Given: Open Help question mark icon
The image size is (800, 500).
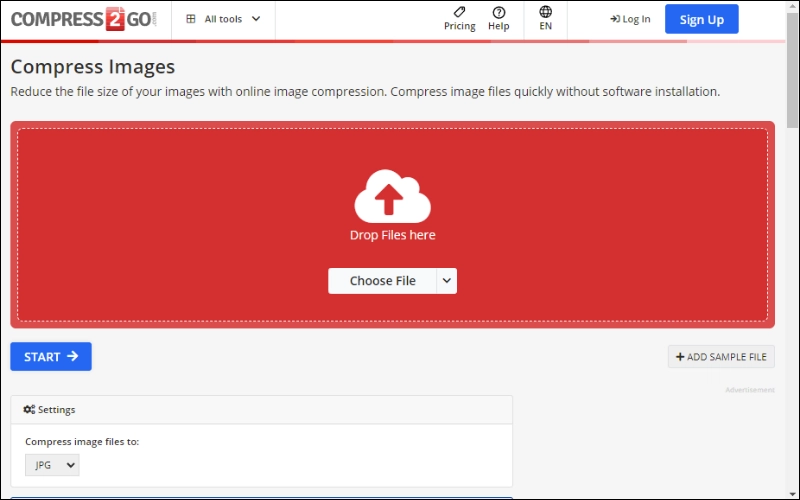Looking at the screenshot, I should coord(498,12).
